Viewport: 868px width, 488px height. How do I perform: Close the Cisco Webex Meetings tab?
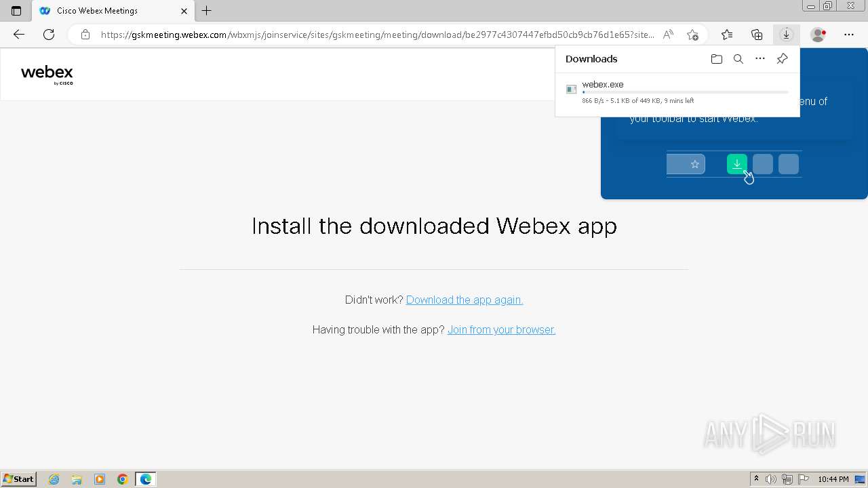[184, 11]
